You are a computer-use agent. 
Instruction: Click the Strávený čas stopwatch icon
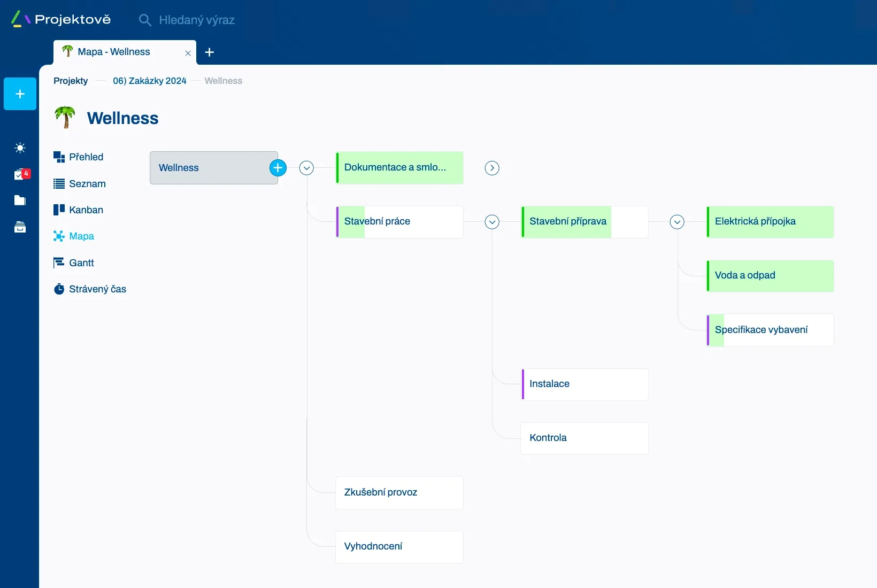(59, 289)
